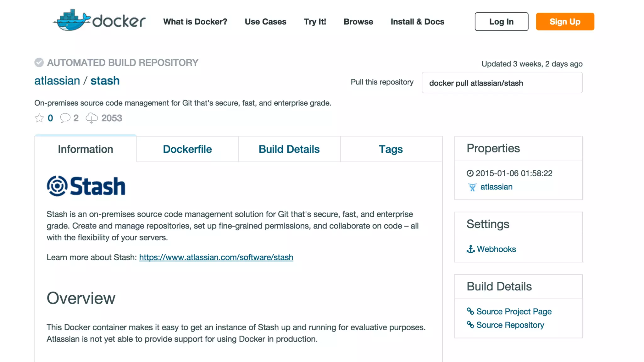Screen dimensions: 644x362
Task: Click the Atlassian owner avatar icon
Action: tap(472, 187)
